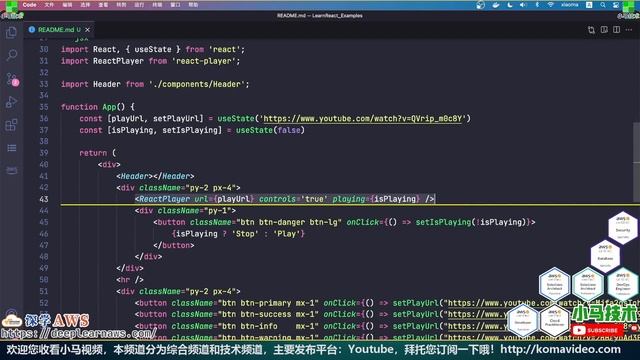Click the 'ReactPlayer' tag on line 43
640x360 pixels.
point(164,199)
